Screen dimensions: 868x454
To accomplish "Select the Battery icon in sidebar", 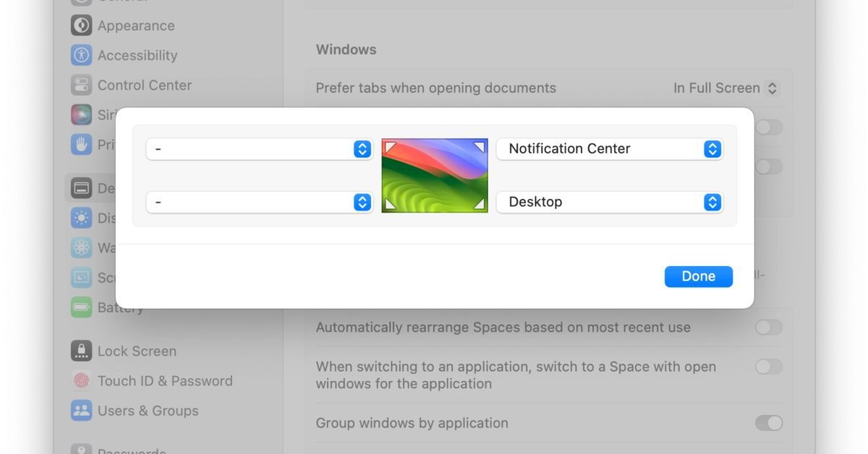I will [x=81, y=307].
